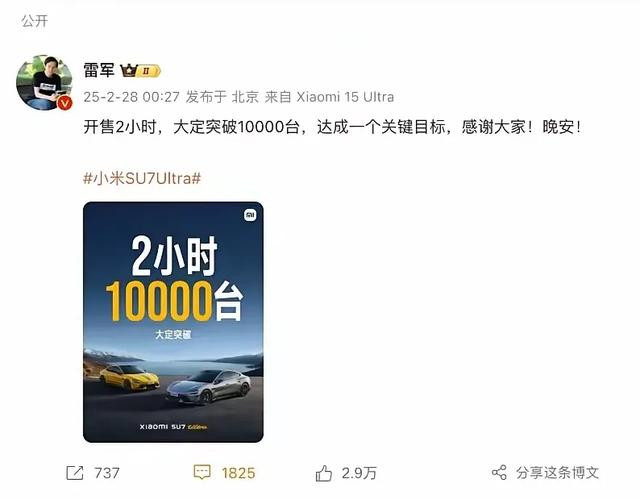Click the post text about 10000台
Image resolution: width=640 pixels, height=500 pixels.
(x=332, y=127)
